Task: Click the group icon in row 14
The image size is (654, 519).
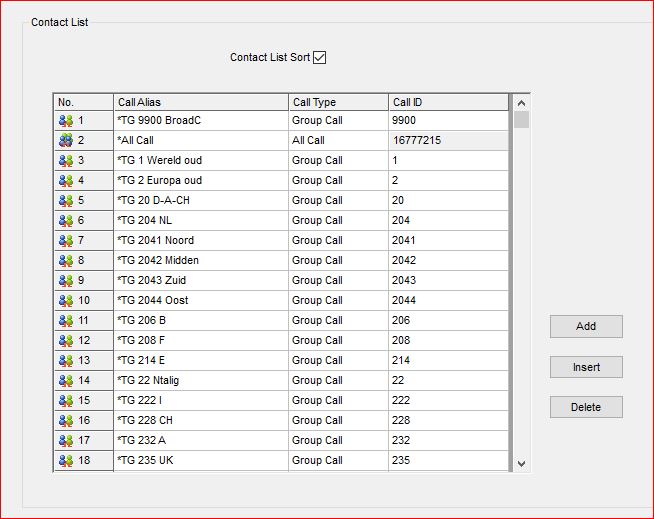Action: 66,381
